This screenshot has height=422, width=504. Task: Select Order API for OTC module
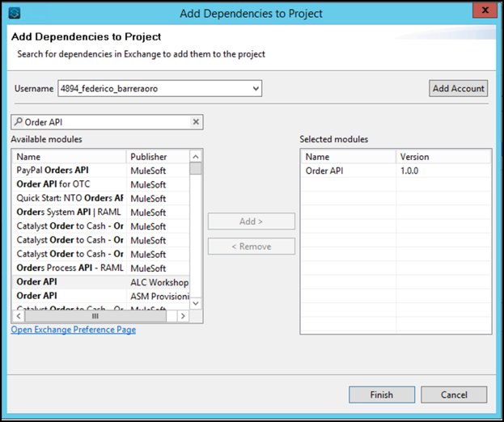(x=100, y=184)
